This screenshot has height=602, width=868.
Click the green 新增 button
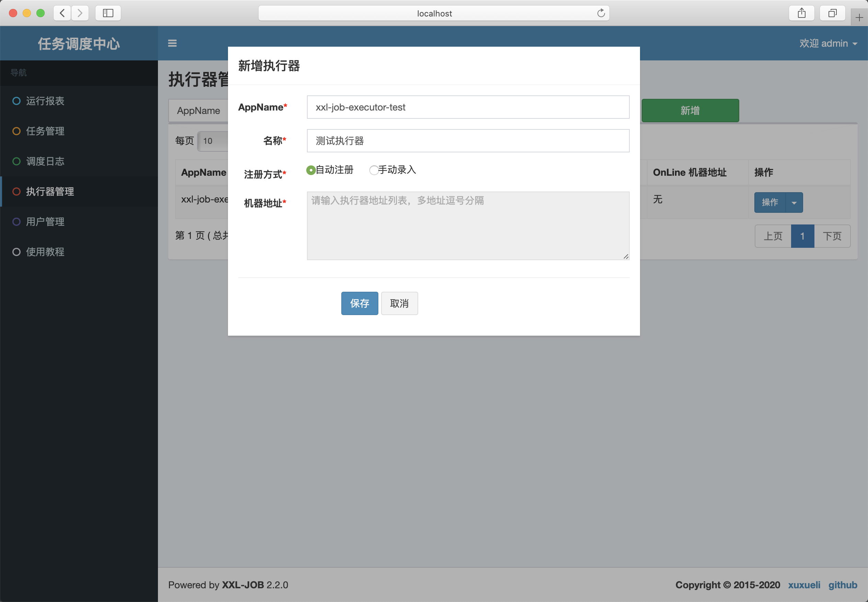point(690,111)
